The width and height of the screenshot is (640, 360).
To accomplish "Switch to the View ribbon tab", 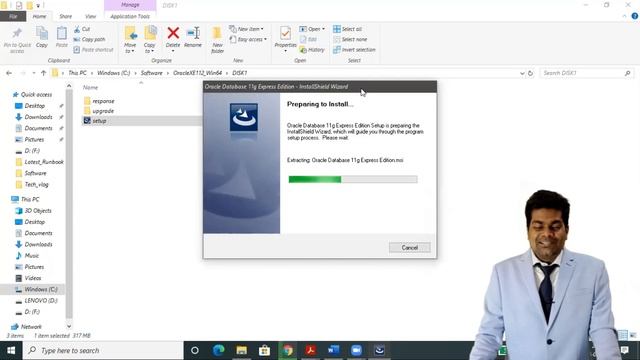I will (90, 16).
